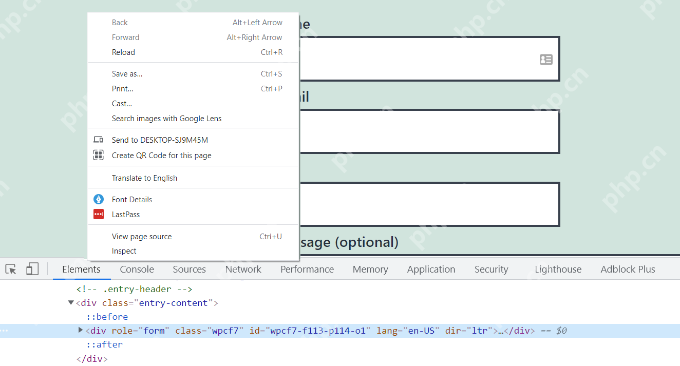Switch to the Application tab

point(431,269)
